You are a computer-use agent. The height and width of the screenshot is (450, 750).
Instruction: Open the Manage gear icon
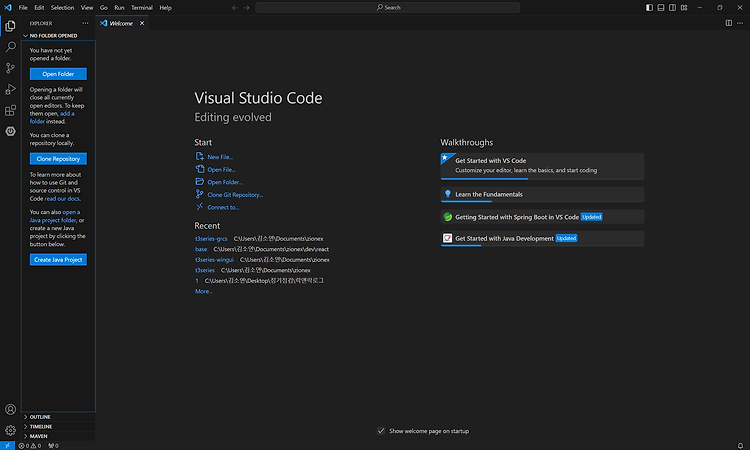pos(10,430)
